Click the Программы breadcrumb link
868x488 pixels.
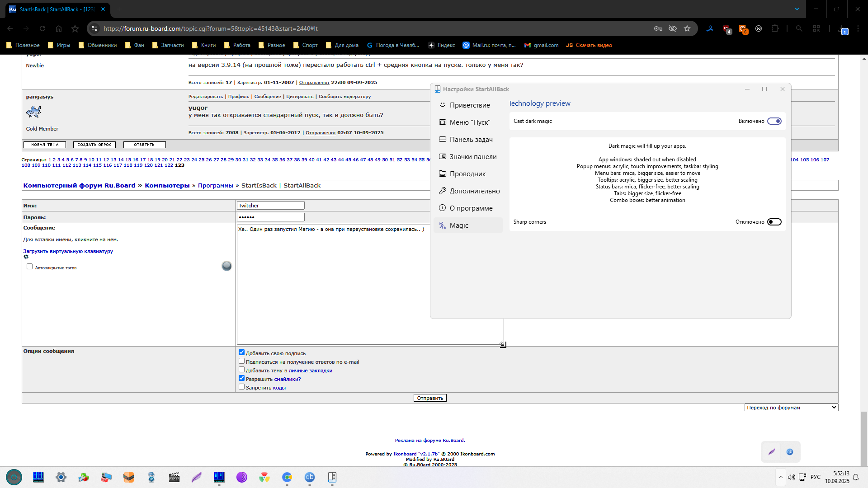(x=215, y=186)
